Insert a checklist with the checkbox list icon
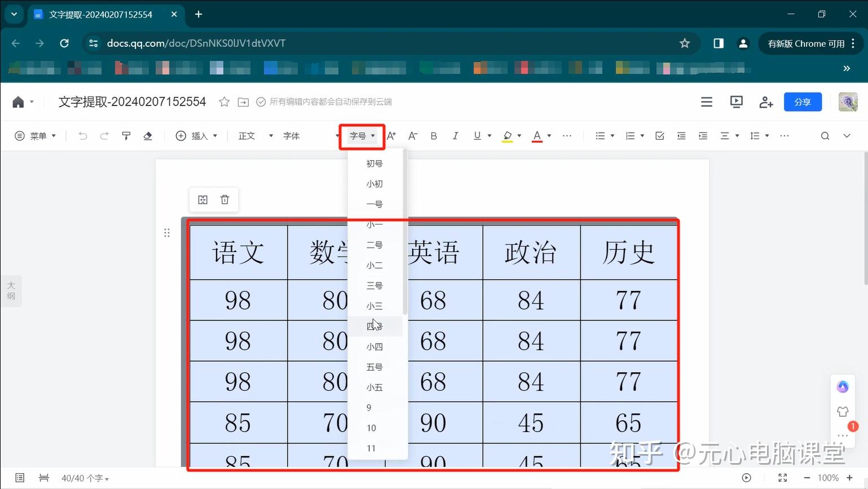Image resolution: width=868 pixels, height=489 pixels. coord(659,135)
